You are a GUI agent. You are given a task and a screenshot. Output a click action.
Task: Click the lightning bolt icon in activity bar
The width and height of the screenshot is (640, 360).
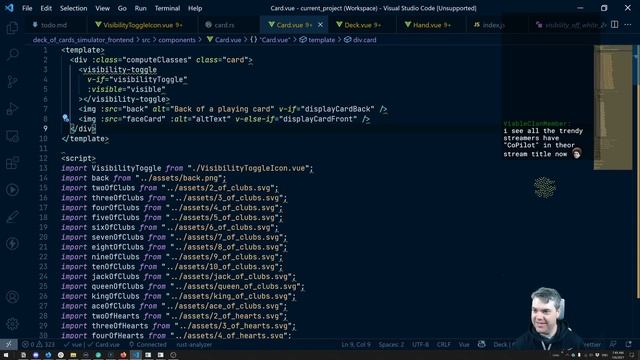(x=12, y=244)
